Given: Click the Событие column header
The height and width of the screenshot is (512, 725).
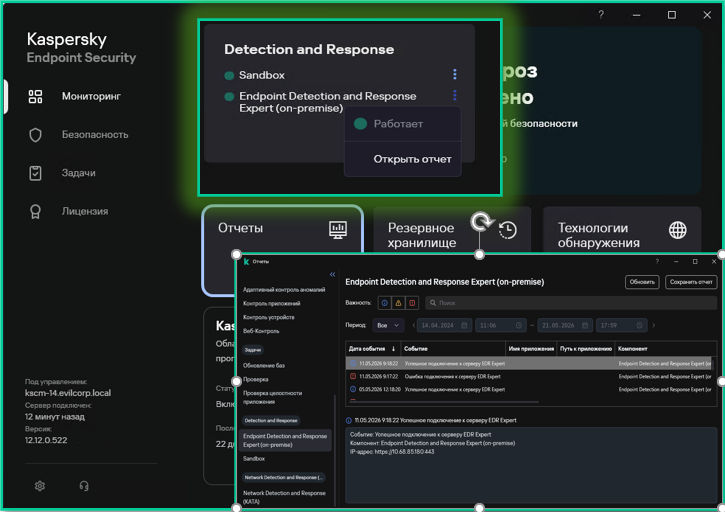Looking at the screenshot, I should [x=453, y=349].
